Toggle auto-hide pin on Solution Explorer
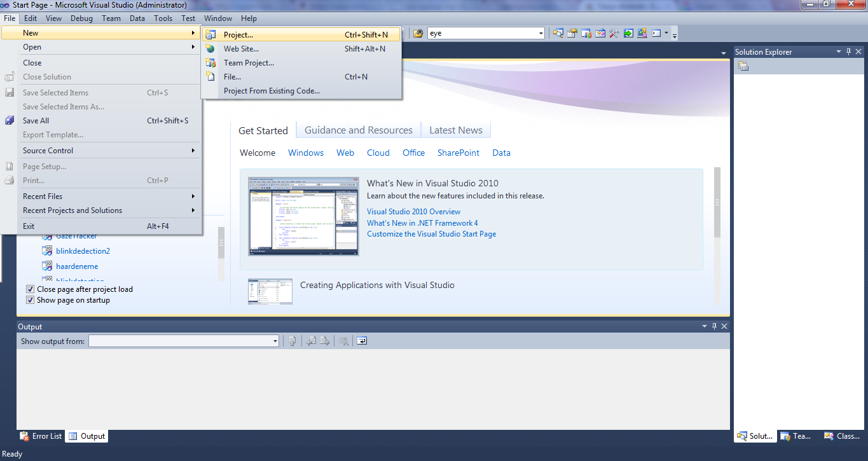Image resolution: width=868 pixels, height=461 pixels. point(848,52)
